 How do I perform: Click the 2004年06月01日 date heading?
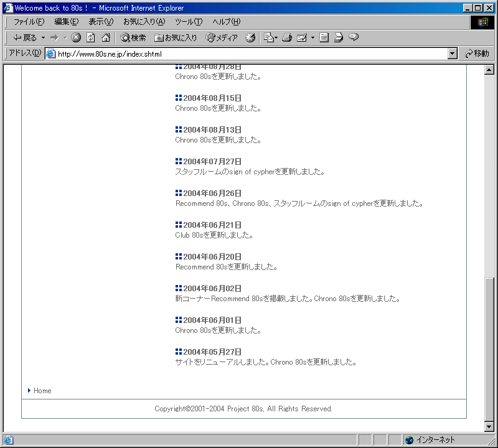click(x=212, y=320)
